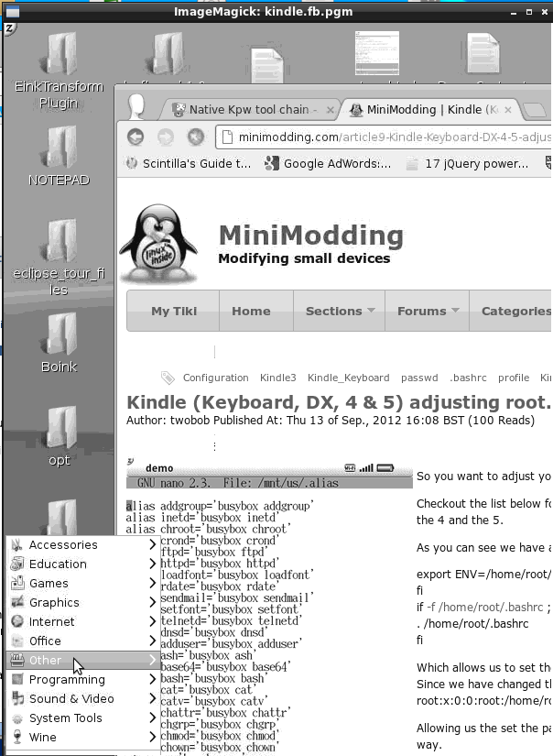
Task: Click the Programming menu icon
Action: (x=17, y=679)
